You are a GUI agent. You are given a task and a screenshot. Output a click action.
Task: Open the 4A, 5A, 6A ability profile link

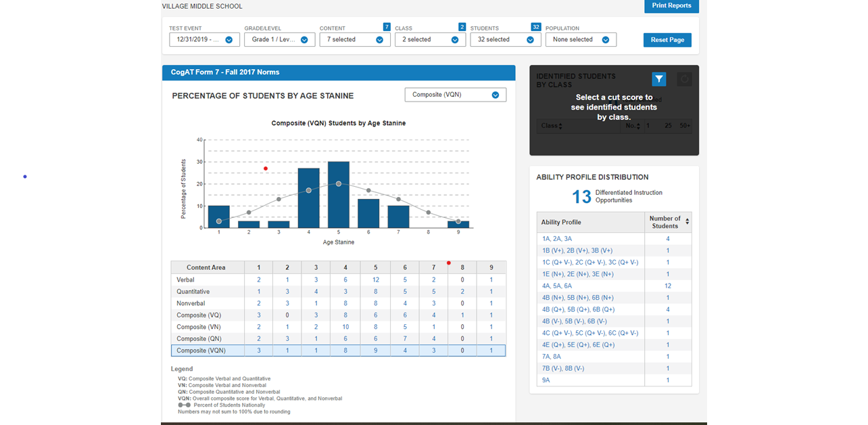(x=558, y=286)
